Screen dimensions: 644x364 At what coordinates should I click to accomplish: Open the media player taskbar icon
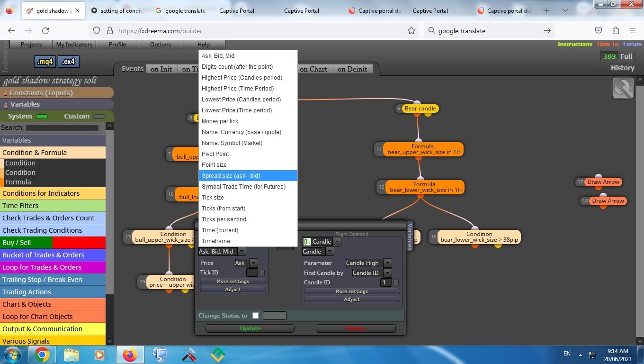[100, 355]
